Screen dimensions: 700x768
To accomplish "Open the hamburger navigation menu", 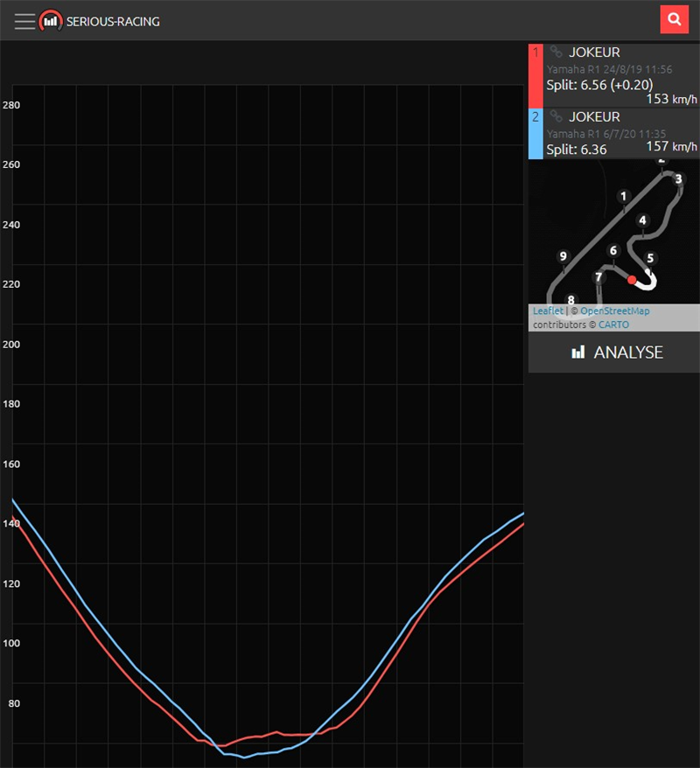I will click(x=24, y=22).
